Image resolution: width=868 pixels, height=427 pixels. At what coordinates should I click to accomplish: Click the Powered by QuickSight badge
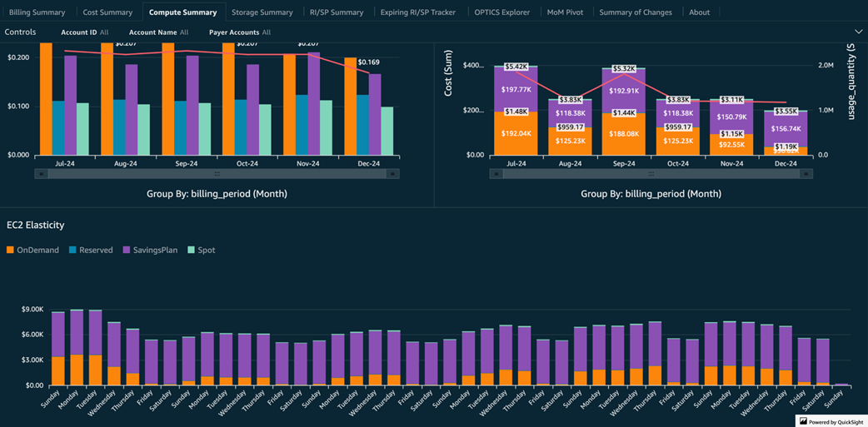831,421
